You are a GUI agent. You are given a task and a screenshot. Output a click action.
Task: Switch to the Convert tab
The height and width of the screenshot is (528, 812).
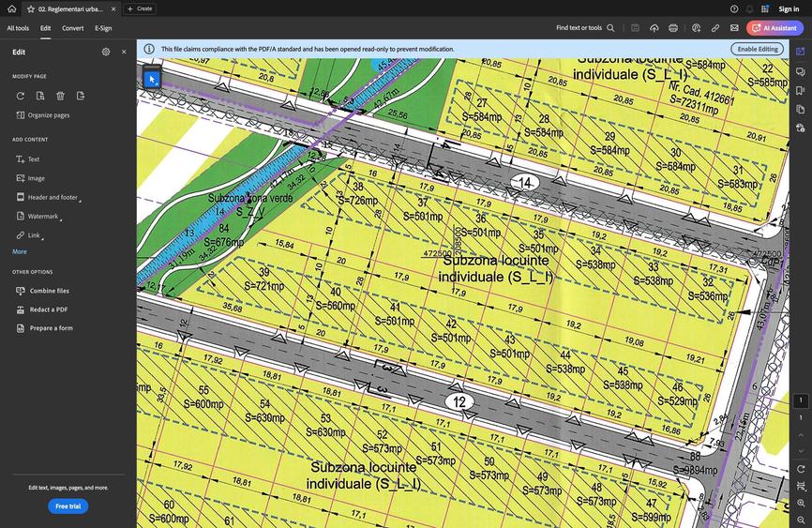point(72,28)
